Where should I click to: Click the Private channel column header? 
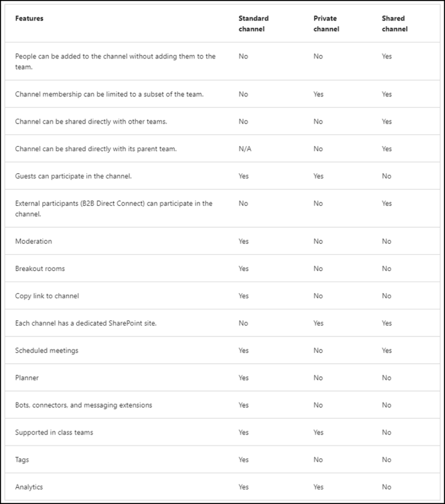(x=326, y=24)
